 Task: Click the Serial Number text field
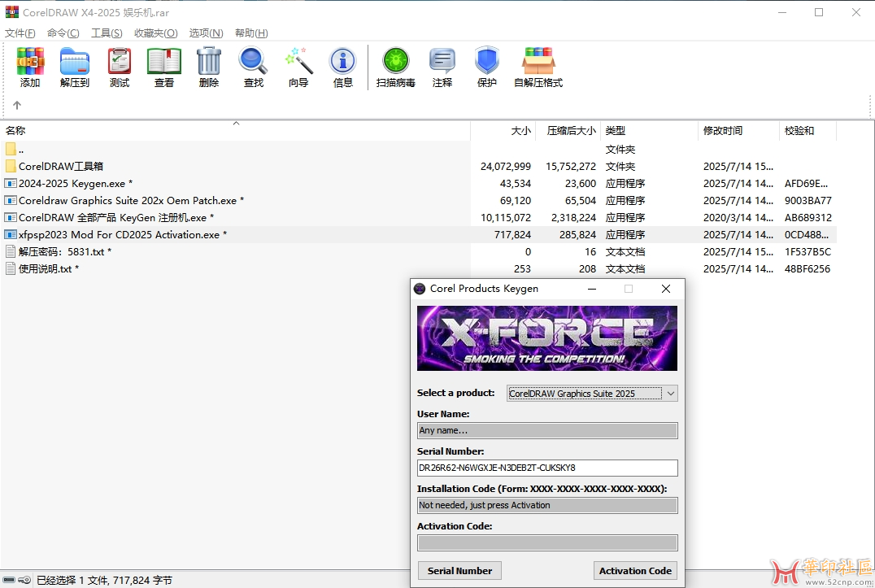coord(547,468)
